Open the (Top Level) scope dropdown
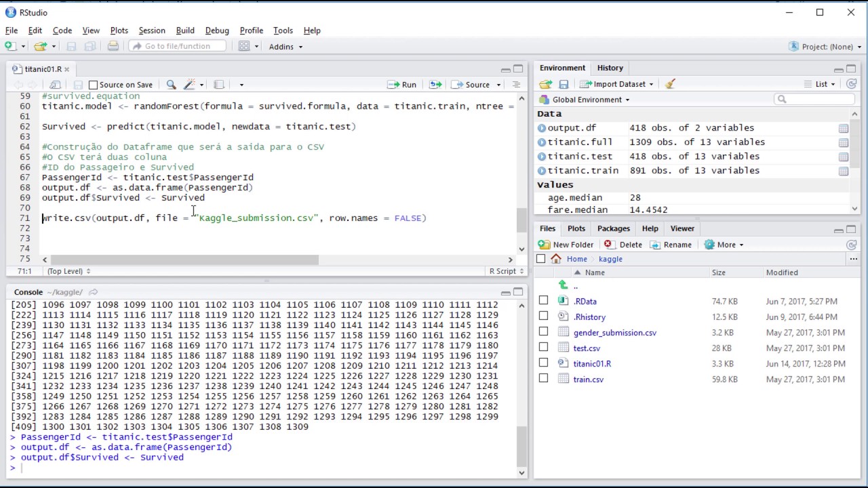 point(69,271)
